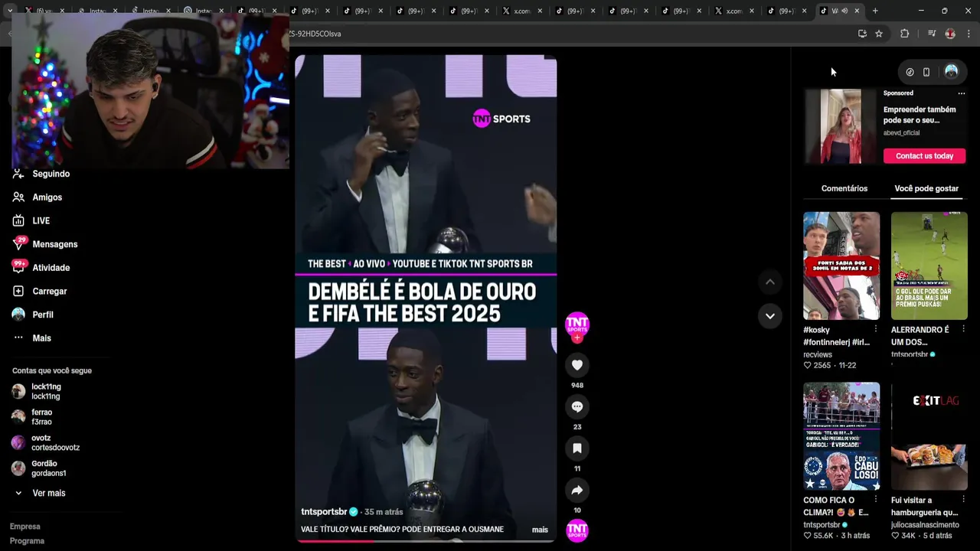Open the TNT Sports sound disc icon
This screenshot has width=980, height=551.
click(577, 530)
